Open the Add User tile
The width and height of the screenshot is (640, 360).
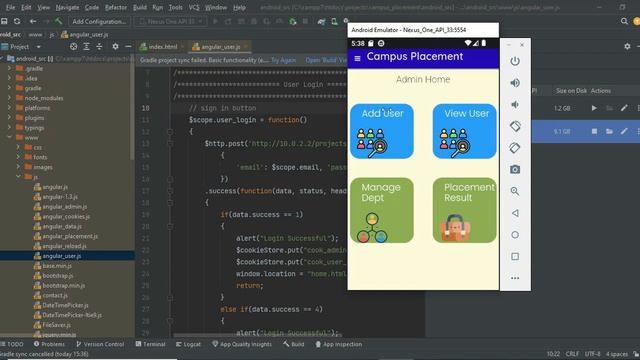[382, 131]
